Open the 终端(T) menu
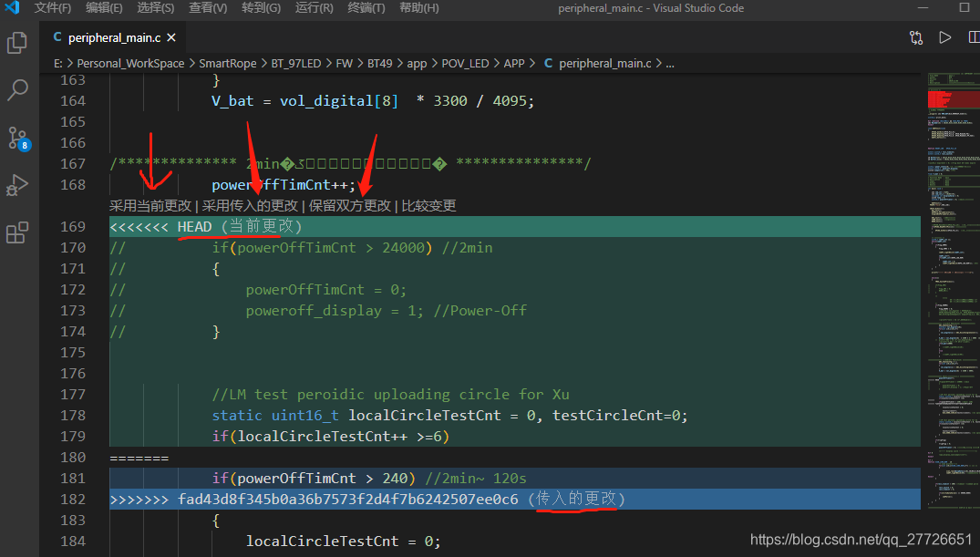Image resolution: width=980 pixels, height=557 pixels. click(366, 8)
